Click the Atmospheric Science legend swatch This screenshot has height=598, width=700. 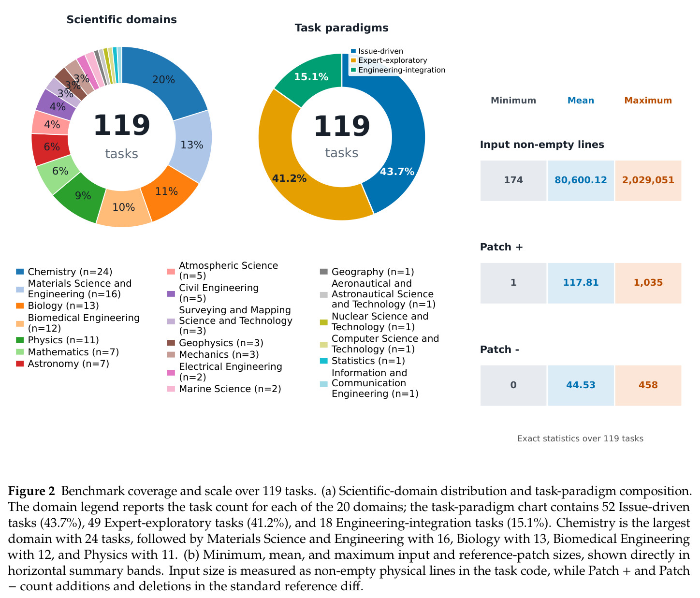[171, 271]
